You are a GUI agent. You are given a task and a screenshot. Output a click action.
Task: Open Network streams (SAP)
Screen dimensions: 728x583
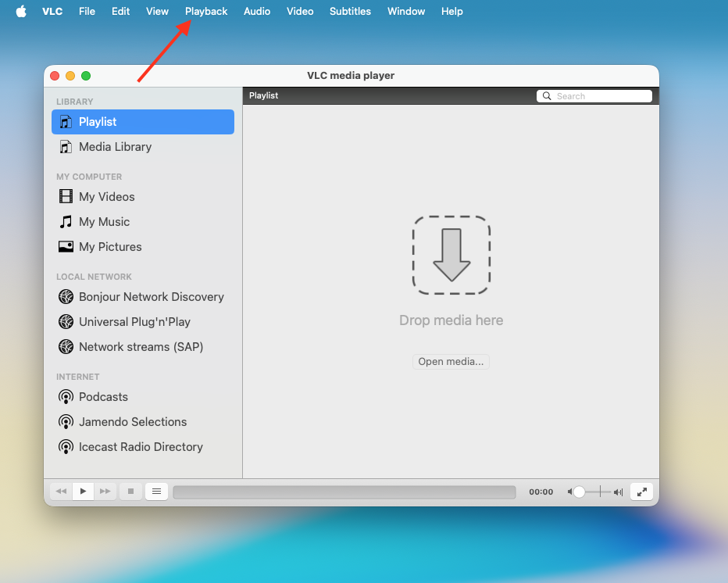[x=141, y=346]
